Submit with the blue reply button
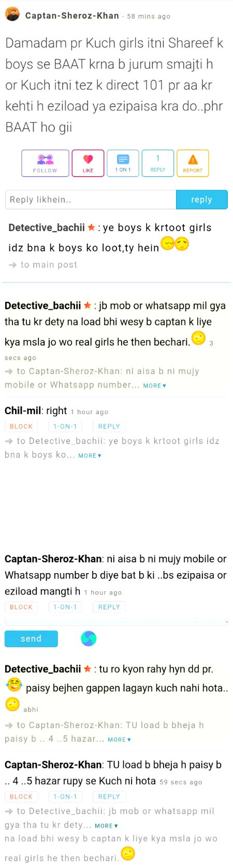 tap(202, 200)
